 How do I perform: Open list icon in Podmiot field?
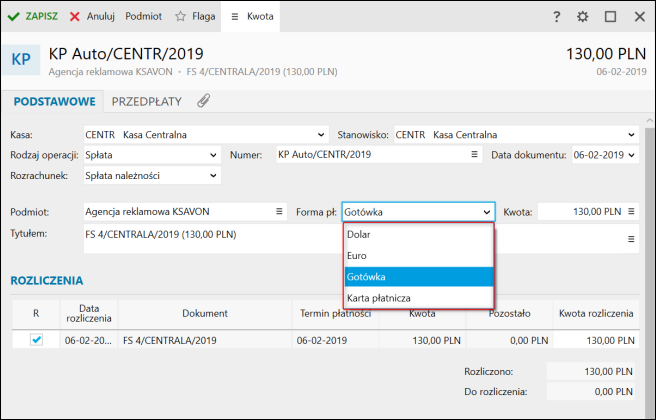coord(279,212)
